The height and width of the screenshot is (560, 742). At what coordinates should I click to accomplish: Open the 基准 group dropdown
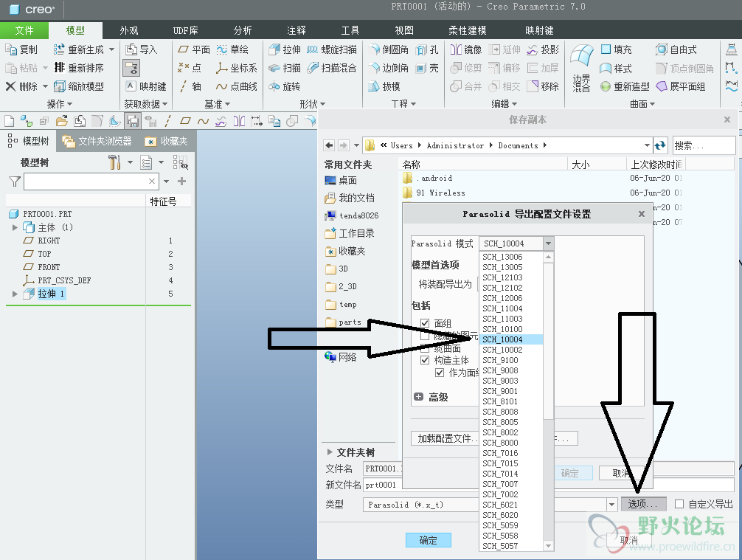[217, 104]
